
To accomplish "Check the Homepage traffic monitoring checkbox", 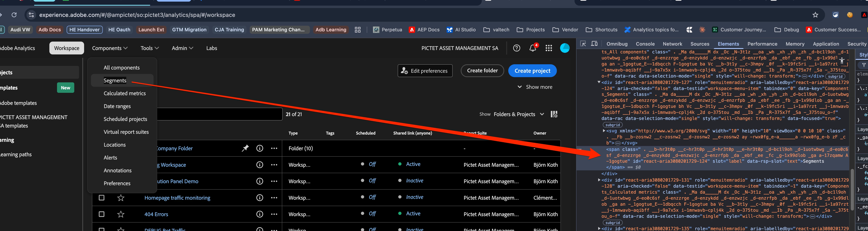I will 101,198.
